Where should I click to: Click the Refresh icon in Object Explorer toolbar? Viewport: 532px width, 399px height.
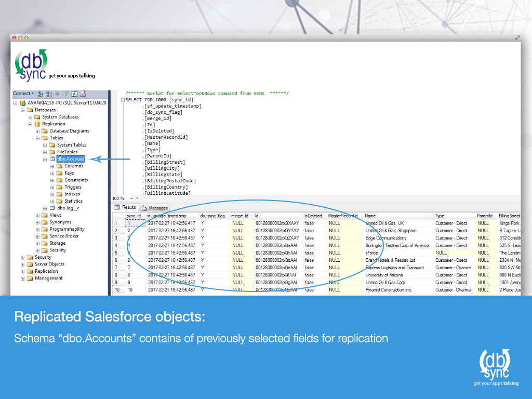click(74, 94)
